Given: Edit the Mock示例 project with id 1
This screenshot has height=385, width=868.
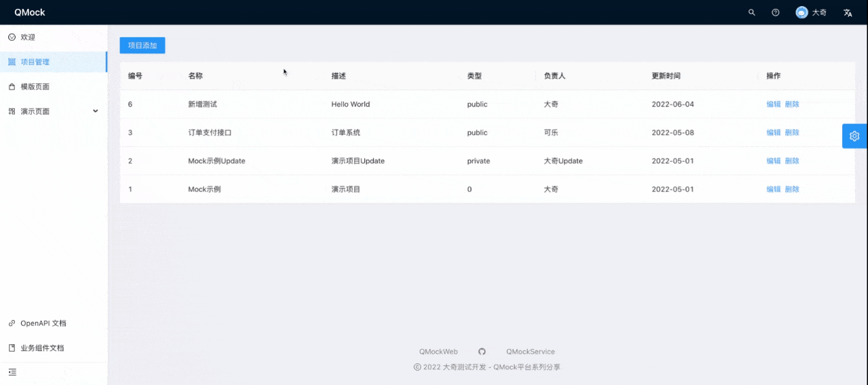Looking at the screenshot, I should [x=774, y=189].
